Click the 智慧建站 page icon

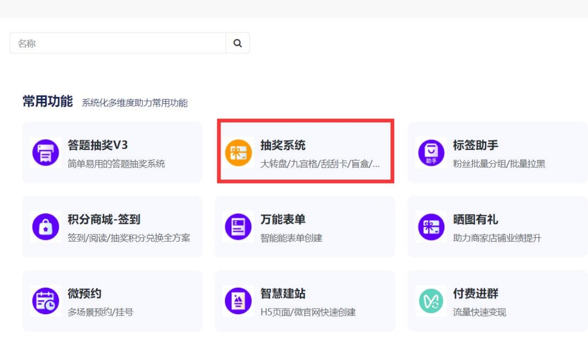[x=238, y=300]
